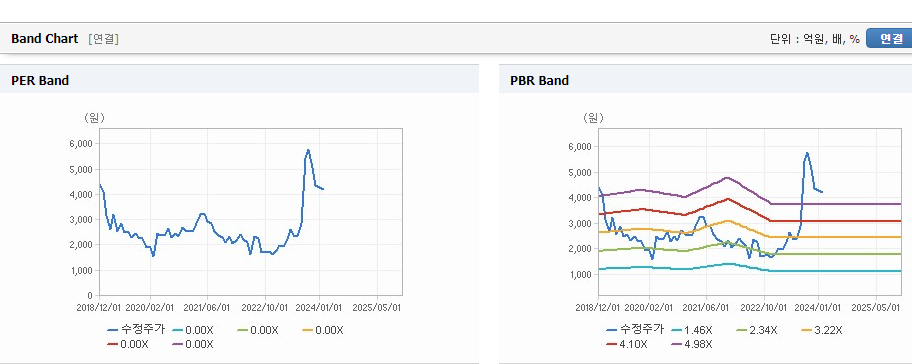
Task: Toggle the 4.98X band in PBR legend
Action: (692, 344)
